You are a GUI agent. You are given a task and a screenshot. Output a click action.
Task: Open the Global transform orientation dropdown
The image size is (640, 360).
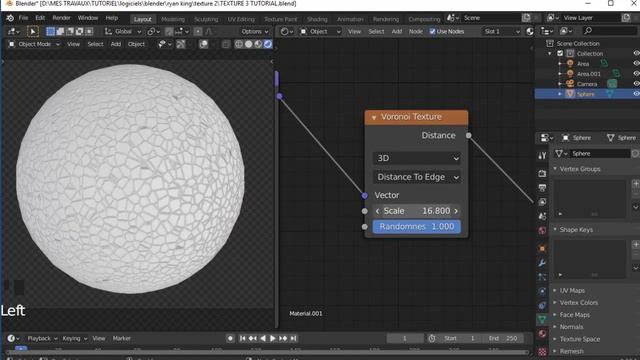[123, 31]
